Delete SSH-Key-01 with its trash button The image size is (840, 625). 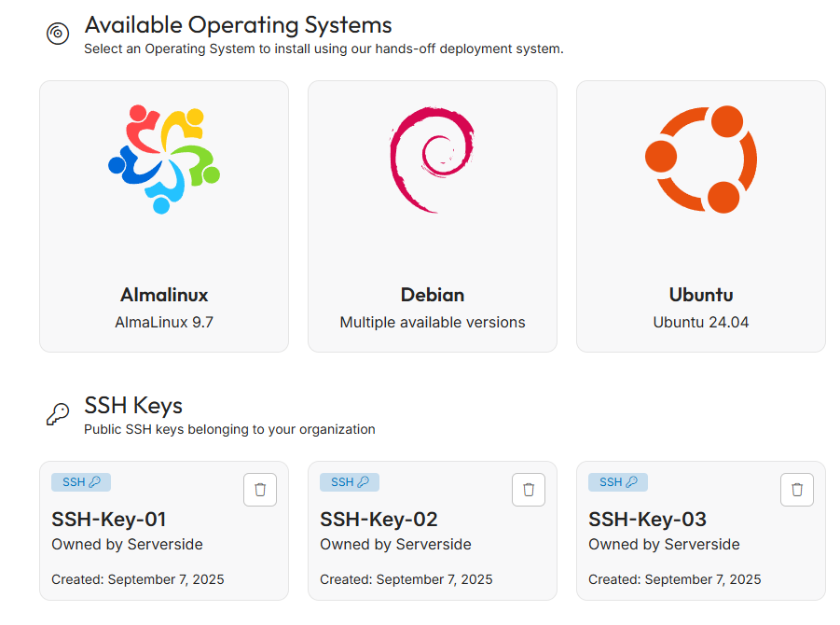point(259,489)
